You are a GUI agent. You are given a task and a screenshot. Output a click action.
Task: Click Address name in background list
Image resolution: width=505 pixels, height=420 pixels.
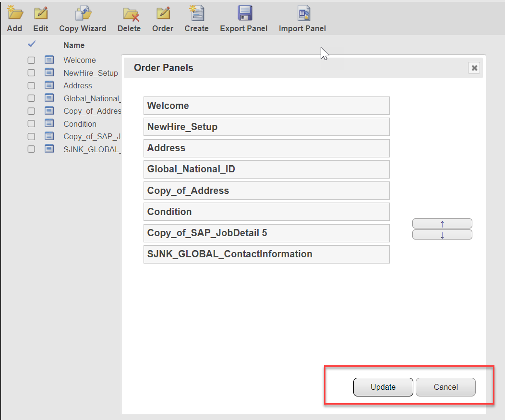(78, 85)
